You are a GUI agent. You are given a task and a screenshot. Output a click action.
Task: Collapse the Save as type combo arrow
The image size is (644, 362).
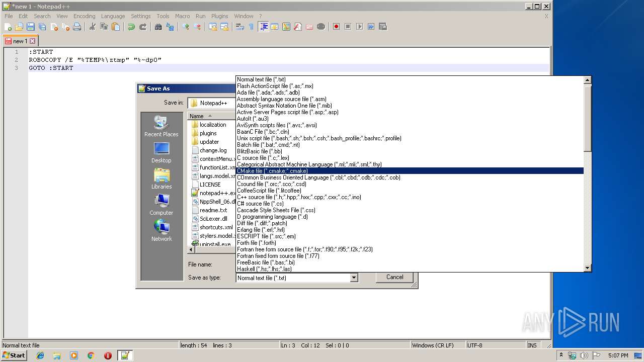pyautogui.click(x=354, y=278)
